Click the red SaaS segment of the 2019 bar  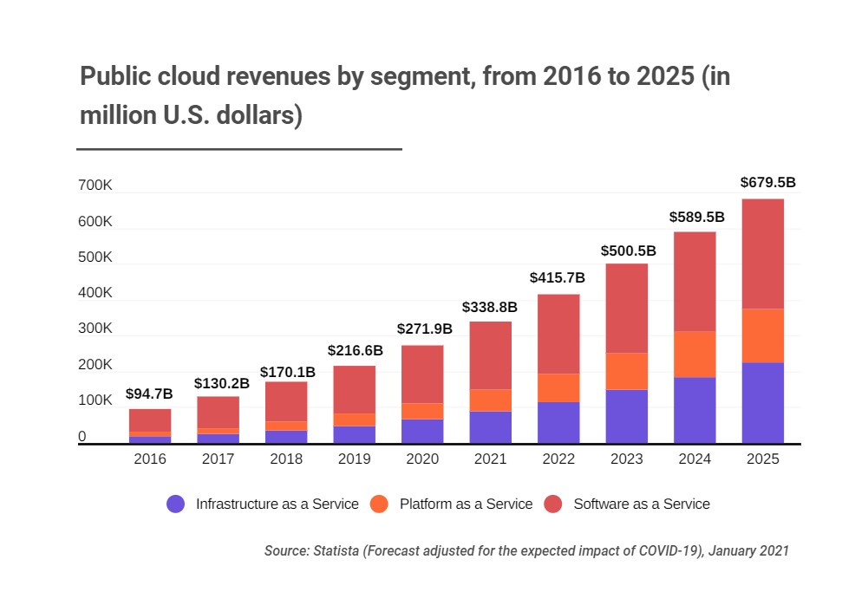point(355,389)
